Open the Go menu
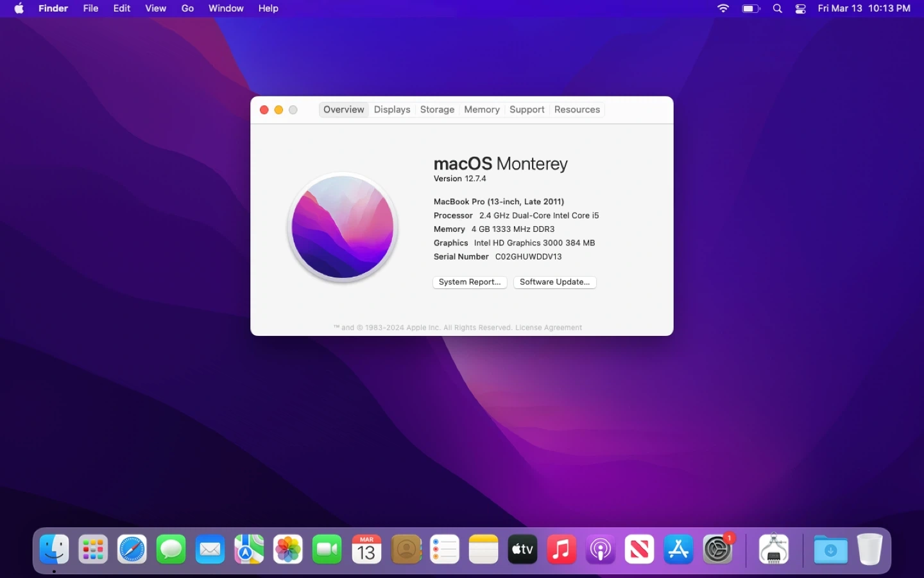 [x=187, y=9]
